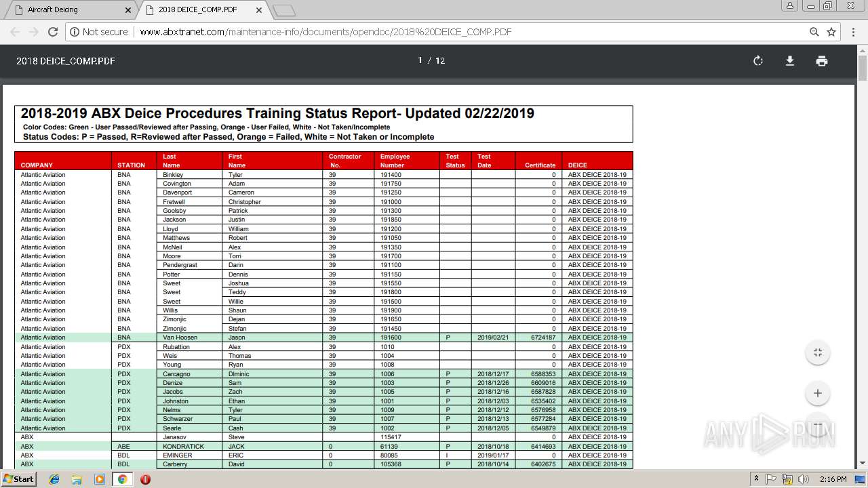868x488 pixels.
Task: Click the test date 2018/12/26
Action: 493,383
